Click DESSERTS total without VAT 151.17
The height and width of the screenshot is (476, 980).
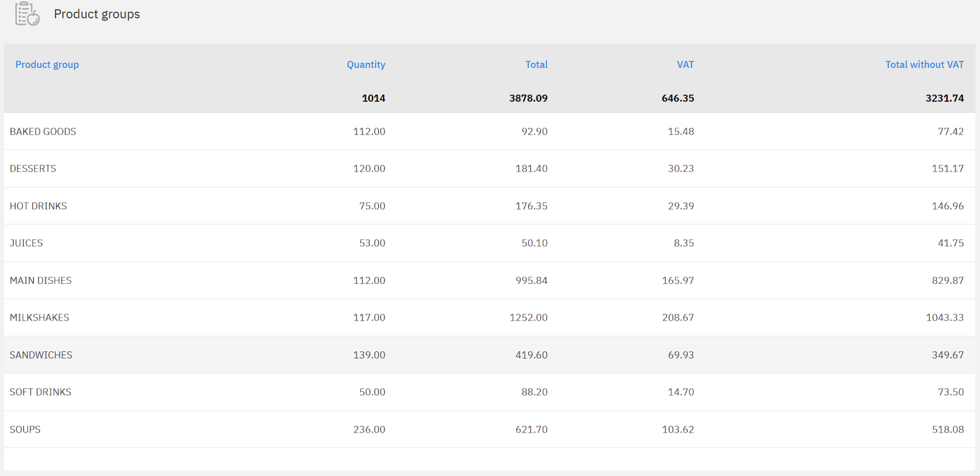(x=948, y=169)
